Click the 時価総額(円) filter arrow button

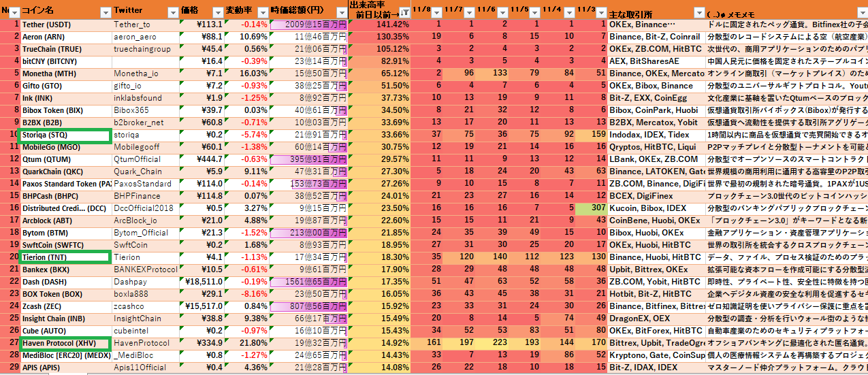click(341, 12)
